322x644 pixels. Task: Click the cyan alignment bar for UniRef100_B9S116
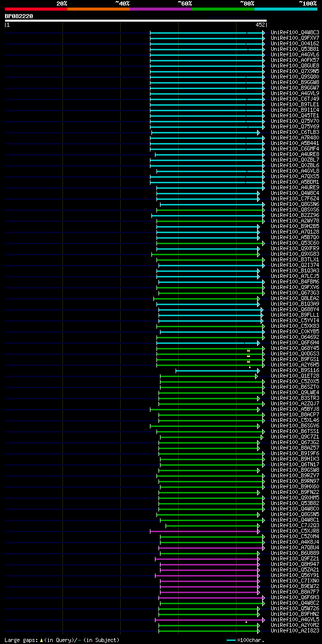[217, 371]
